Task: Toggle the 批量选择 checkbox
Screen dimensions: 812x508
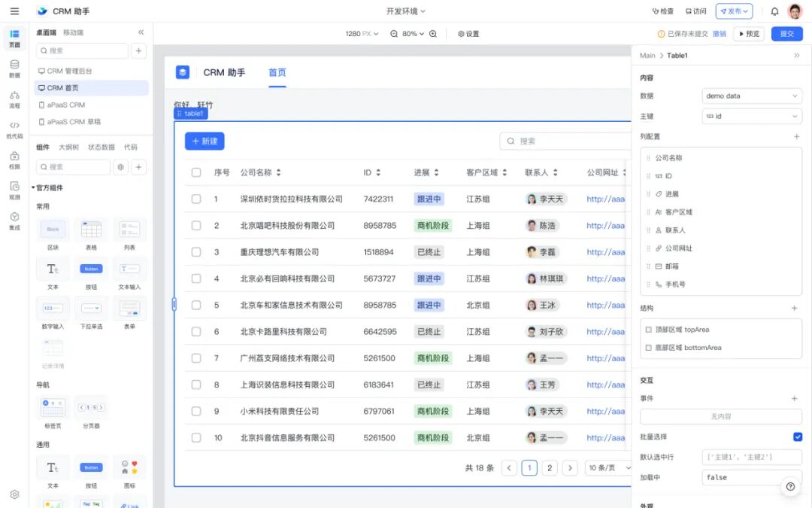Action: pos(798,437)
